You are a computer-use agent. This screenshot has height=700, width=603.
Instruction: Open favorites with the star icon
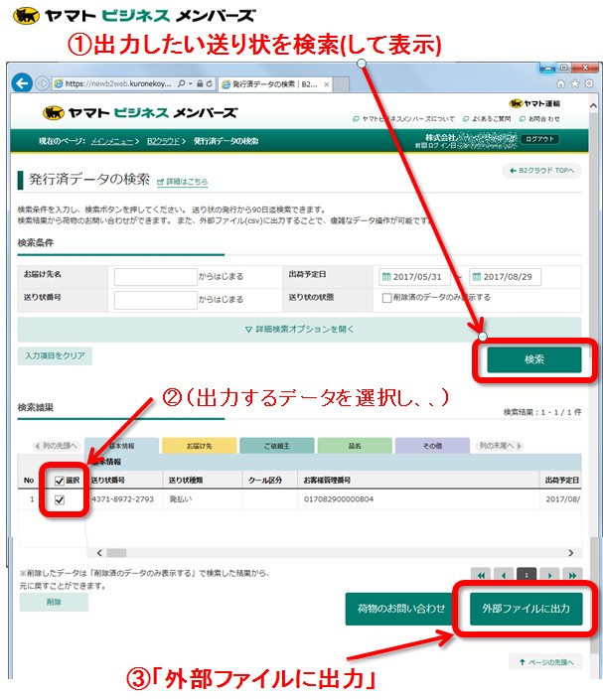click(x=575, y=83)
